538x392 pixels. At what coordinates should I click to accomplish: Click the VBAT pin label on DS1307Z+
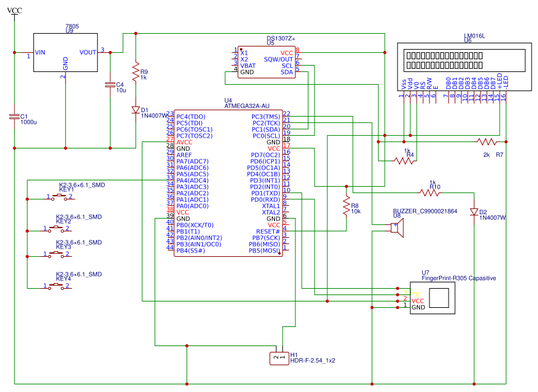248,66
